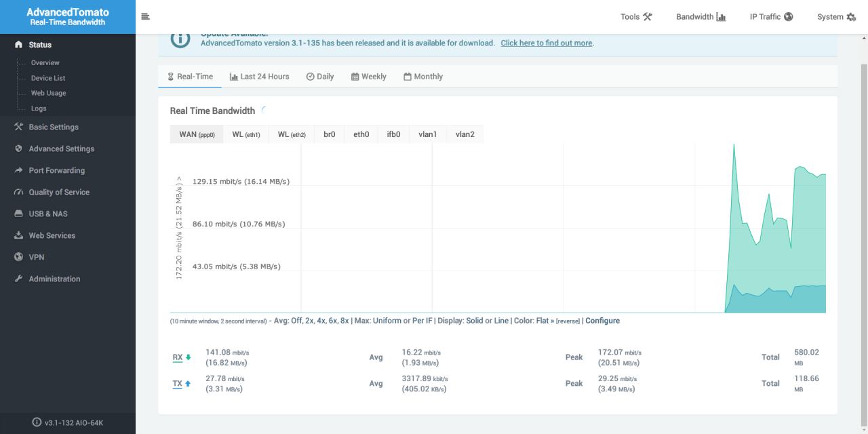Viewport: 868px width, 434px height.
Task: Expand the Status sidebar section
Action: tap(68, 45)
